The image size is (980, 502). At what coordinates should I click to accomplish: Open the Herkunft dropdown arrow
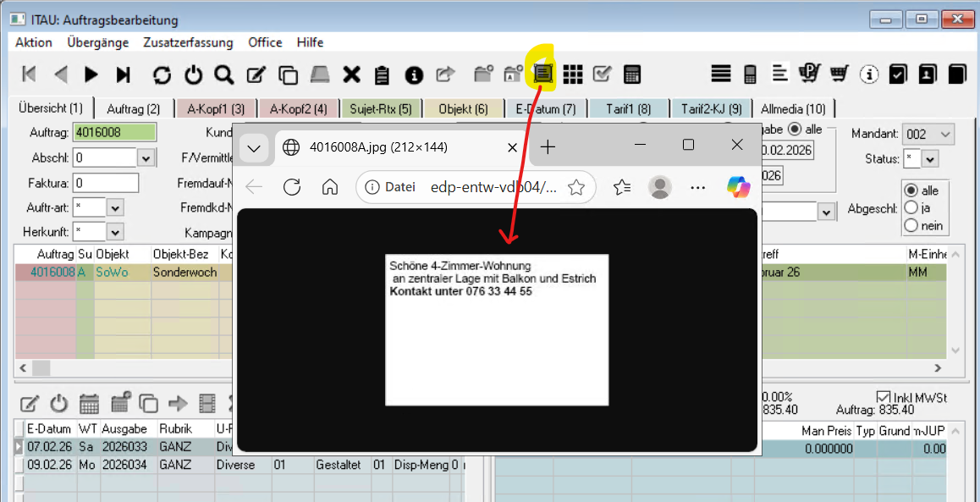click(115, 232)
